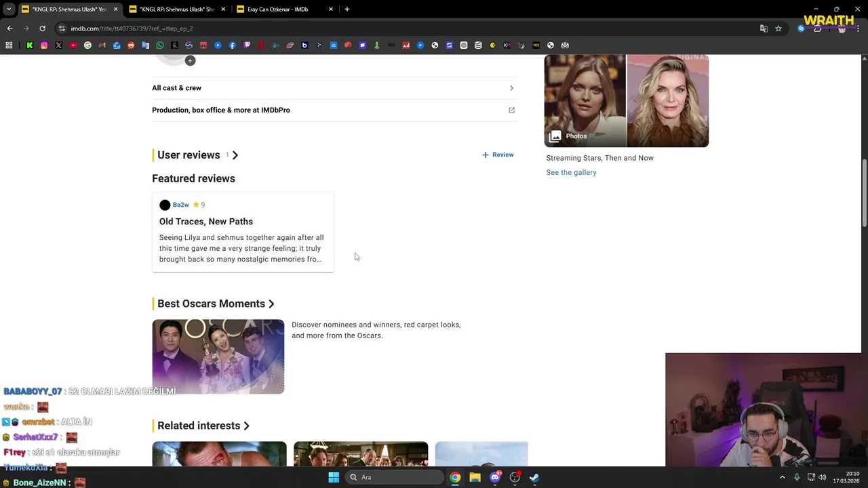Click See the gallery link

[x=571, y=172]
